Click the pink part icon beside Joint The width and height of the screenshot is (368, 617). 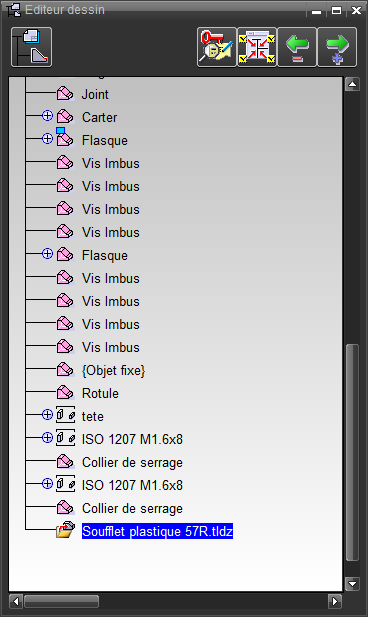[x=65, y=94]
